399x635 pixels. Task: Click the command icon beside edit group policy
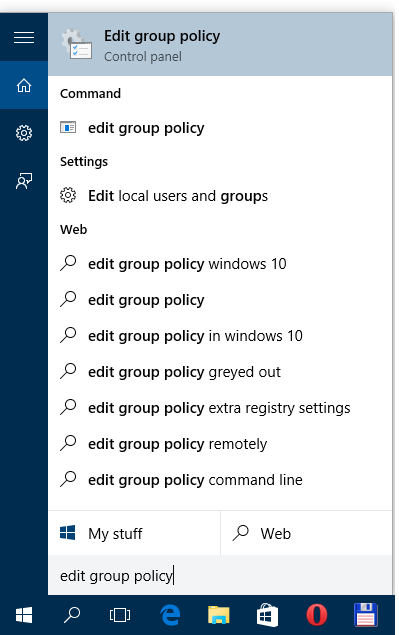click(68, 128)
